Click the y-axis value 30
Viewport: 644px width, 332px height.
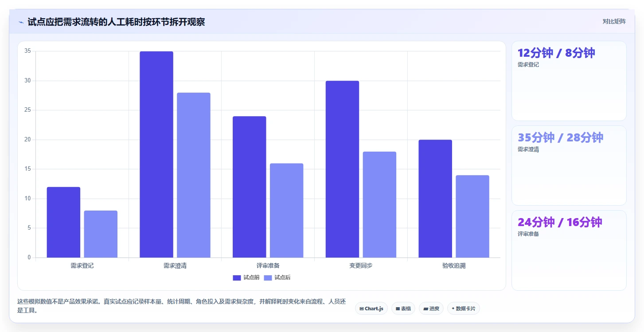(27, 81)
